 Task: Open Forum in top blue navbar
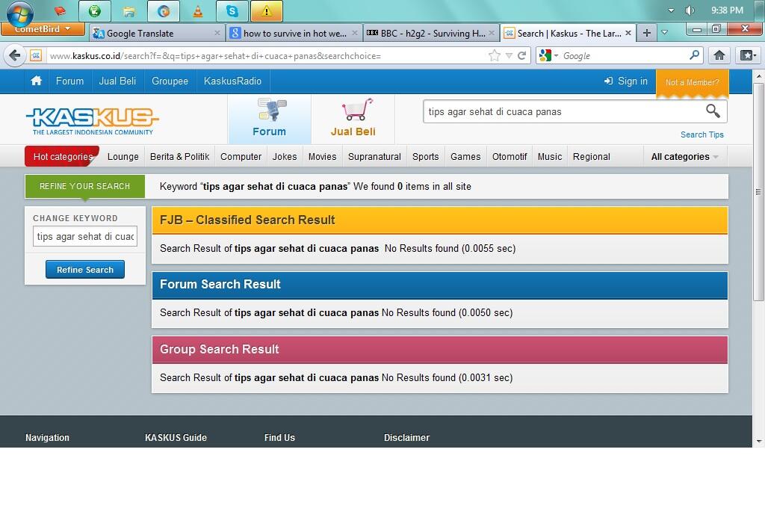pyautogui.click(x=69, y=81)
